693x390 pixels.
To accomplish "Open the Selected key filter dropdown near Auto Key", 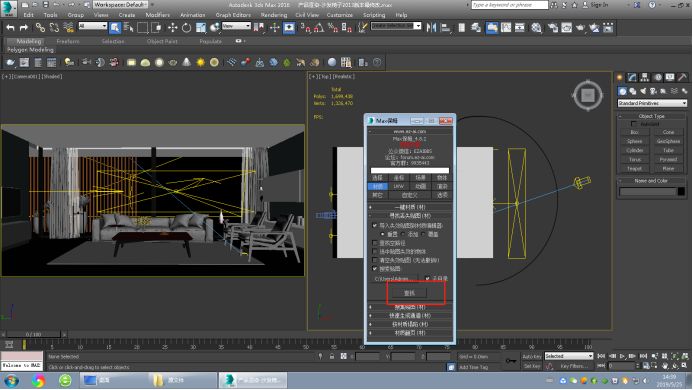I will [569, 356].
